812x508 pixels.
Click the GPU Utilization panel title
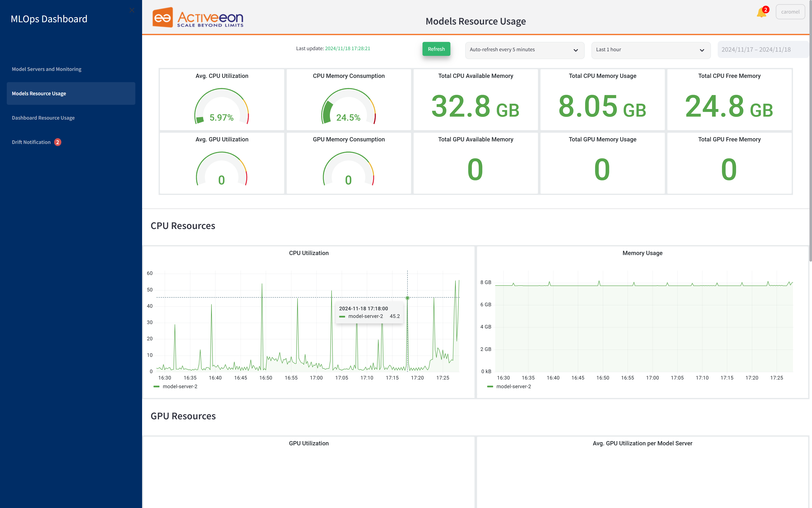click(309, 443)
